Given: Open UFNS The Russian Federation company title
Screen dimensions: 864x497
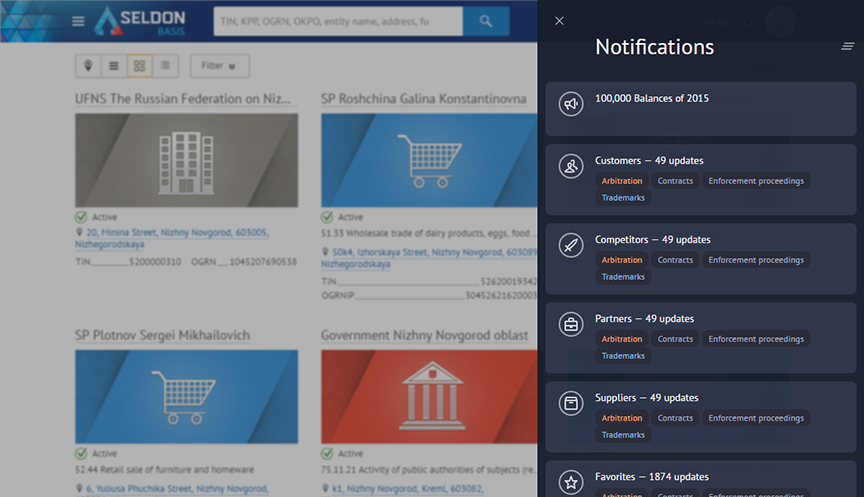Looking at the screenshot, I should 183,99.
